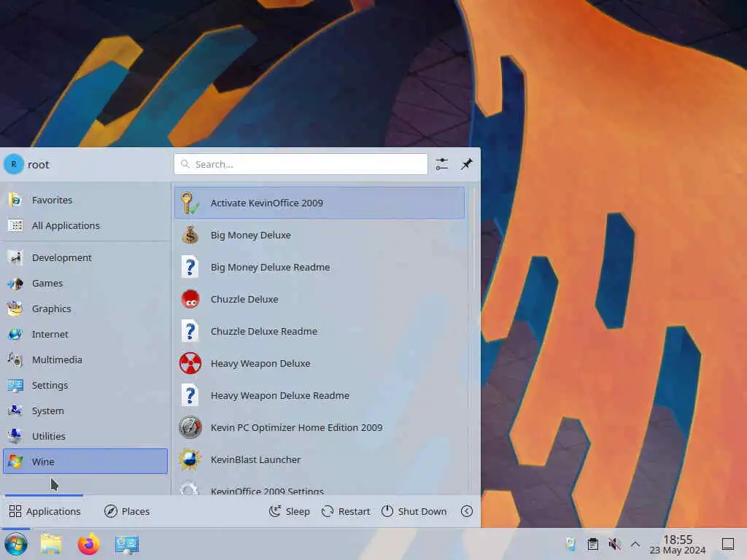Open Big Money Deluxe Readme help icon
The width and height of the screenshot is (747, 560).
tap(190, 267)
